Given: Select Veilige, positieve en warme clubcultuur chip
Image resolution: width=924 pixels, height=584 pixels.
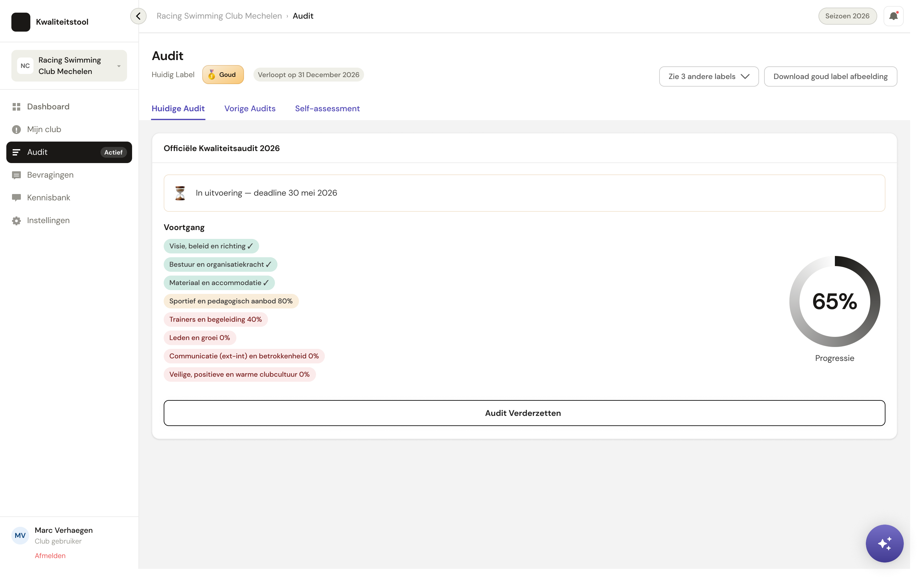Looking at the screenshot, I should pyautogui.click(x=240, y=374).
